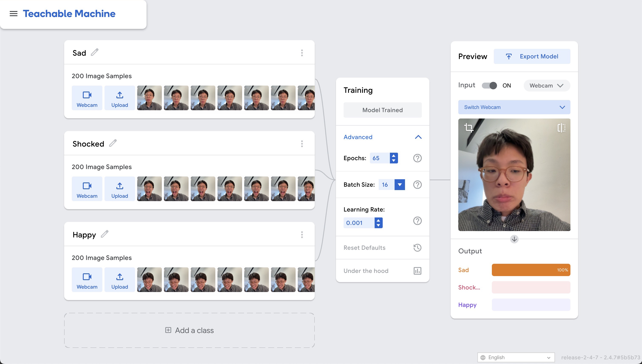Click the Export Model button

coord(532,56)
